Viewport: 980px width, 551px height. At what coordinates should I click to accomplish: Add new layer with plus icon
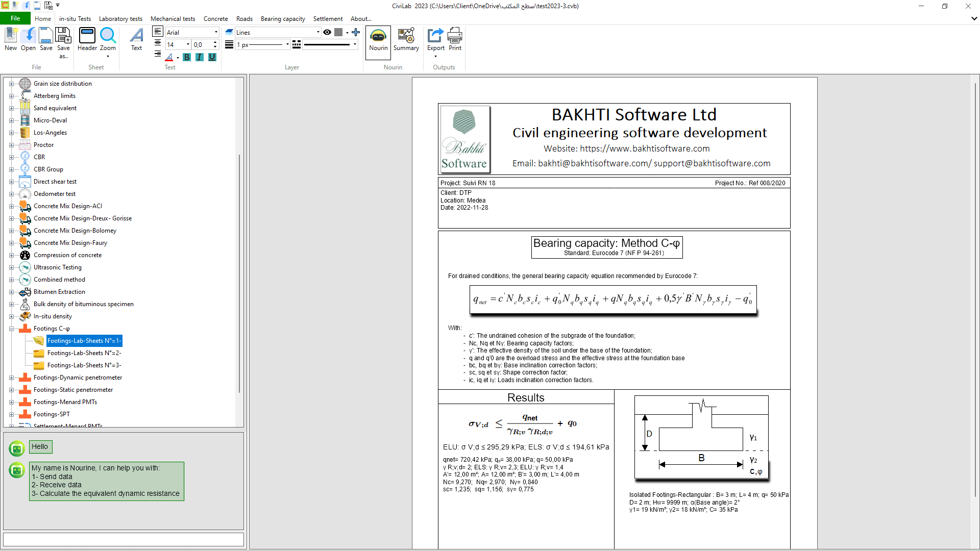356,32
